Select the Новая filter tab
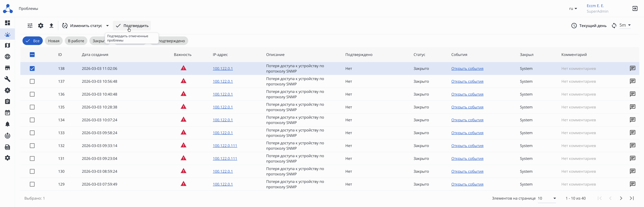 [54, 41]
